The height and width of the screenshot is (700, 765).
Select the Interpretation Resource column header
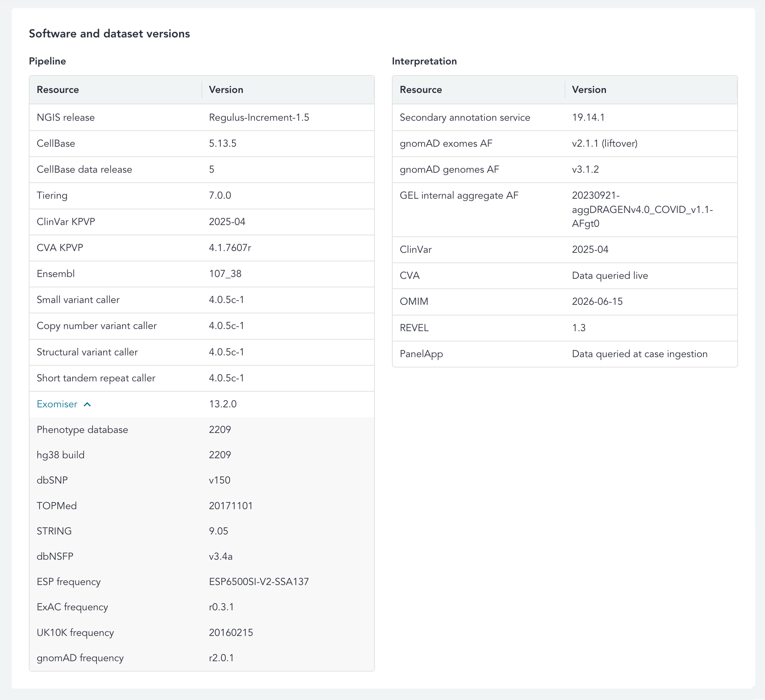pyautogui.click(x=478, y=90)
